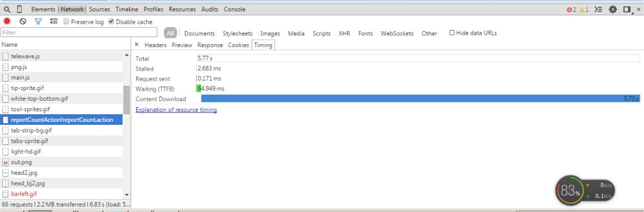Select white-top-bottom.gif request
Image resolution: width=644 pixels, height=212 pixels.
coord(62,98)
